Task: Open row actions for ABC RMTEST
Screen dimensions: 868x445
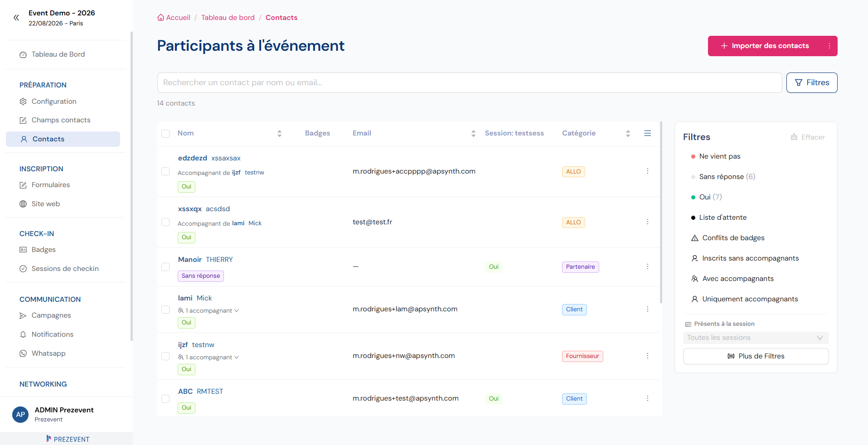Action: click(x=647, y=398)
